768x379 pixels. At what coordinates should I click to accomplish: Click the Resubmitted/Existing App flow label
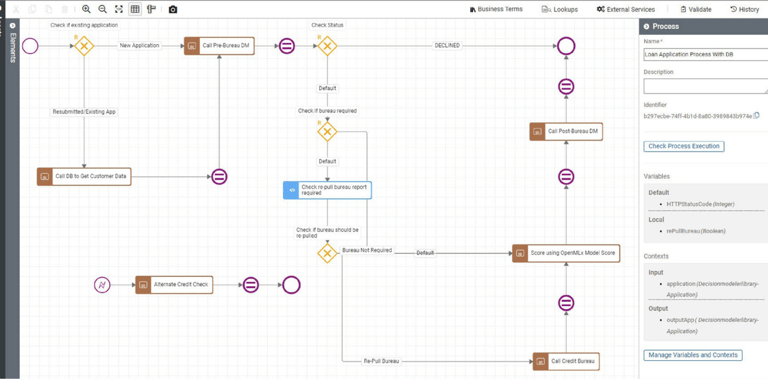click(84, 112)
